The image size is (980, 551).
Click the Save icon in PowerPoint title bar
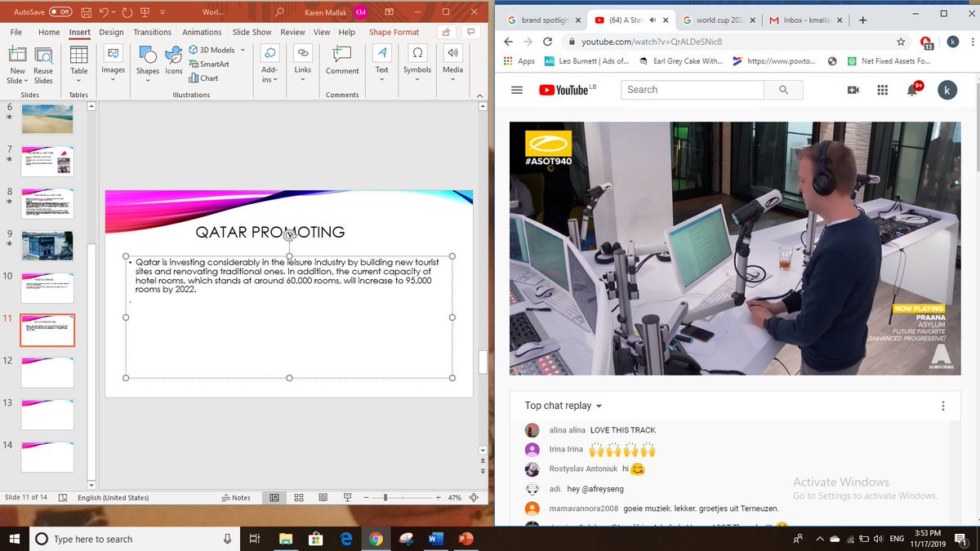coord(85,12)
